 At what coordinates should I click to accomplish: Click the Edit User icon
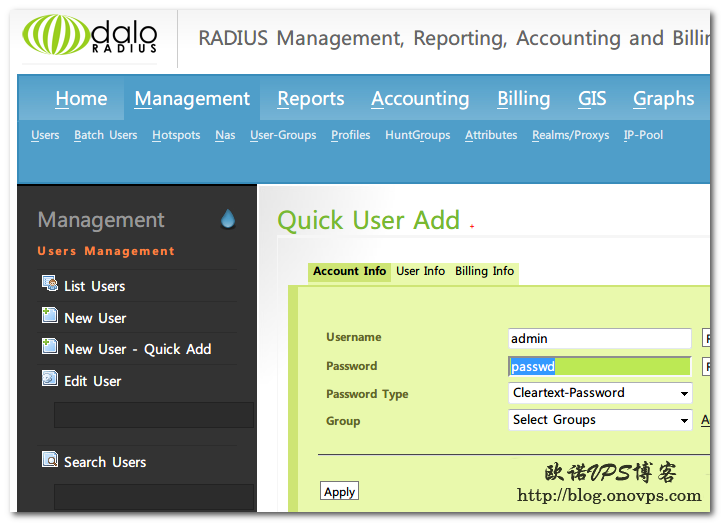(x=50, y=379)
